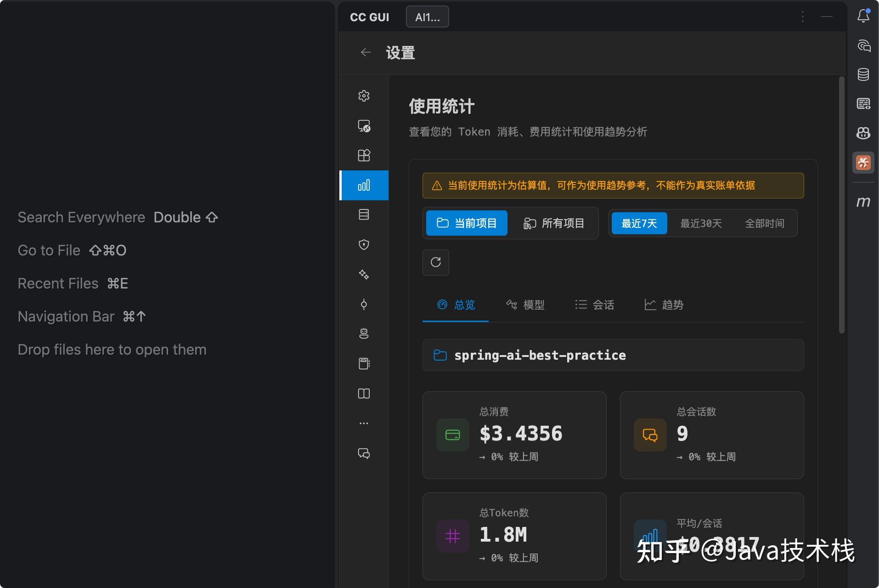Screen dimensions: 879x588
Task: Click the monitor provider sidebar icon
Action: click(x=364, y=126)
